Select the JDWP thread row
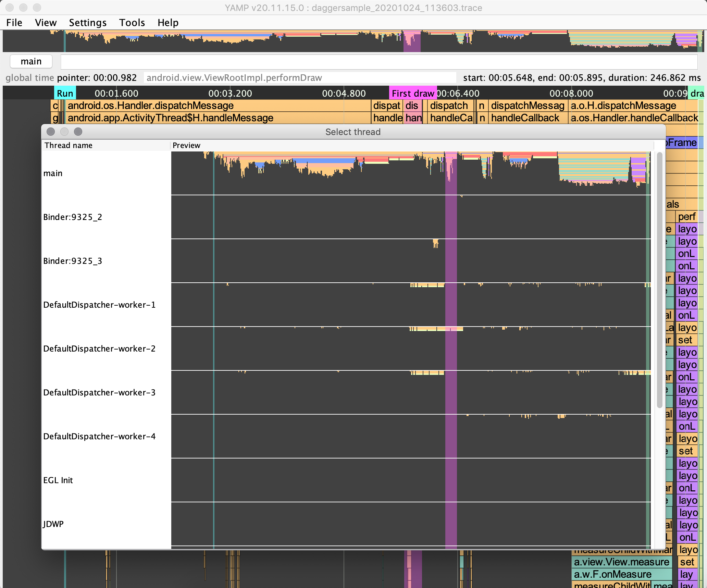 pos(53,524)
